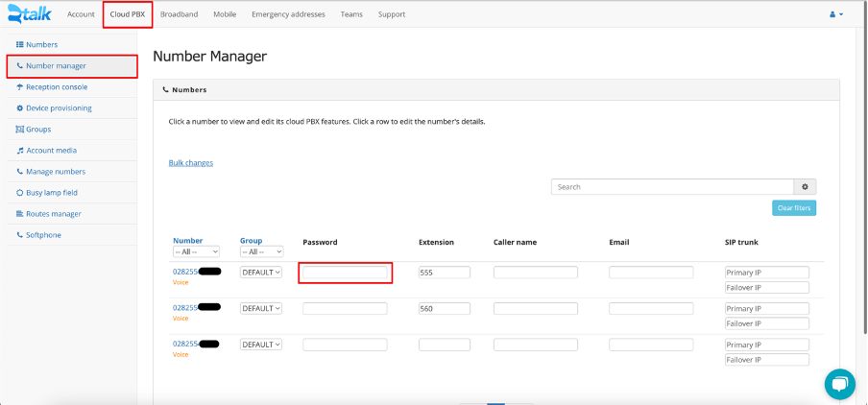The image size is (868, 405).
Task: Select Number manager in sidebar
Action: pos(72,66)
